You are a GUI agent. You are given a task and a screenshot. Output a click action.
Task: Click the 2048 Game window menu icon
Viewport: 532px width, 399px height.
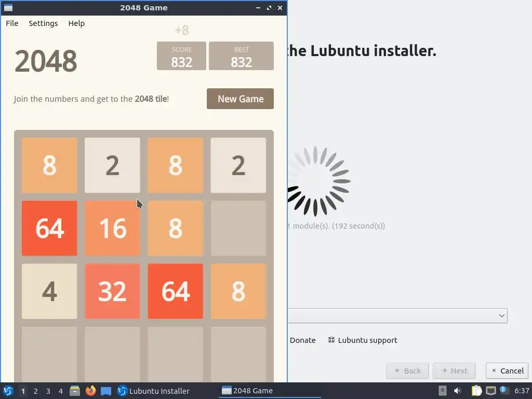(x=8, y=7)
